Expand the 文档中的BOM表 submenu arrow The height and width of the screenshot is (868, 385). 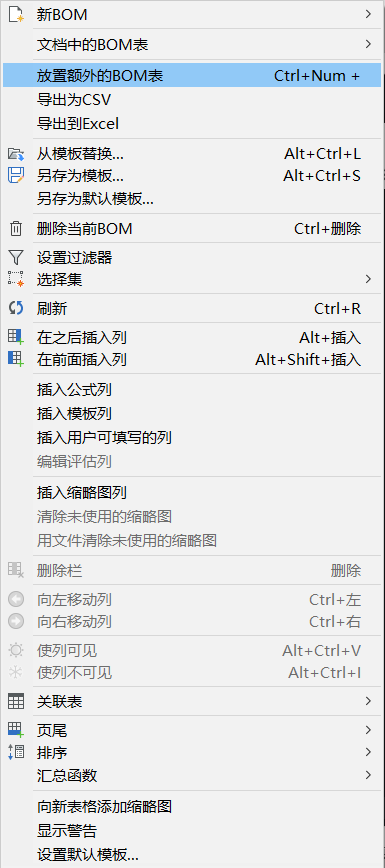pos(368,44)
